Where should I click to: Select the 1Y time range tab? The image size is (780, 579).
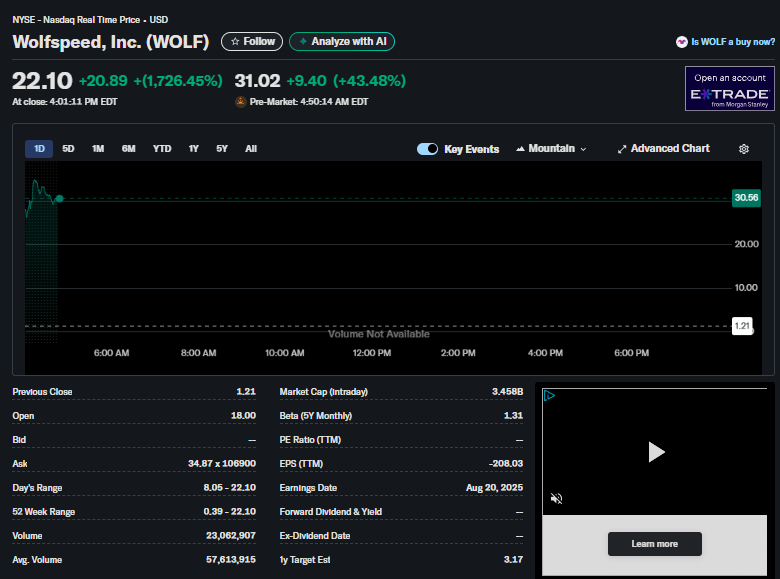tap(194, 149)
